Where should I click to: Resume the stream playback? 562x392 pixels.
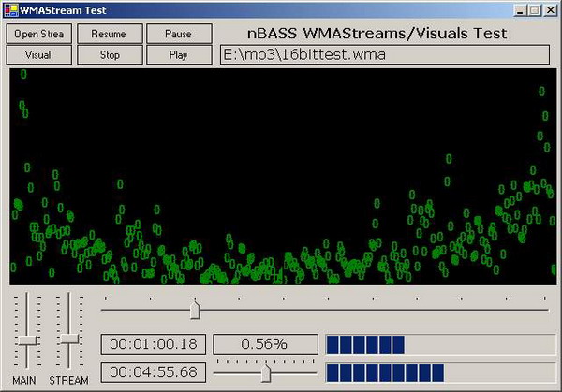(110, 34)
